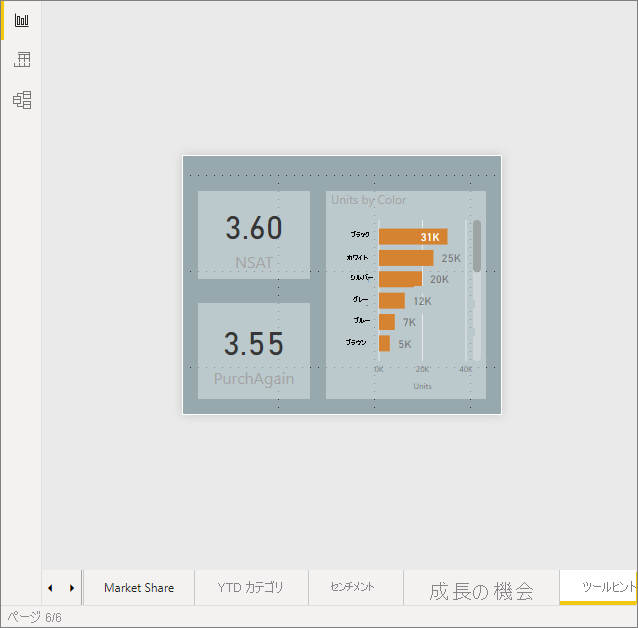
Task: Click the 25K data label
Action: click(451, 258)
